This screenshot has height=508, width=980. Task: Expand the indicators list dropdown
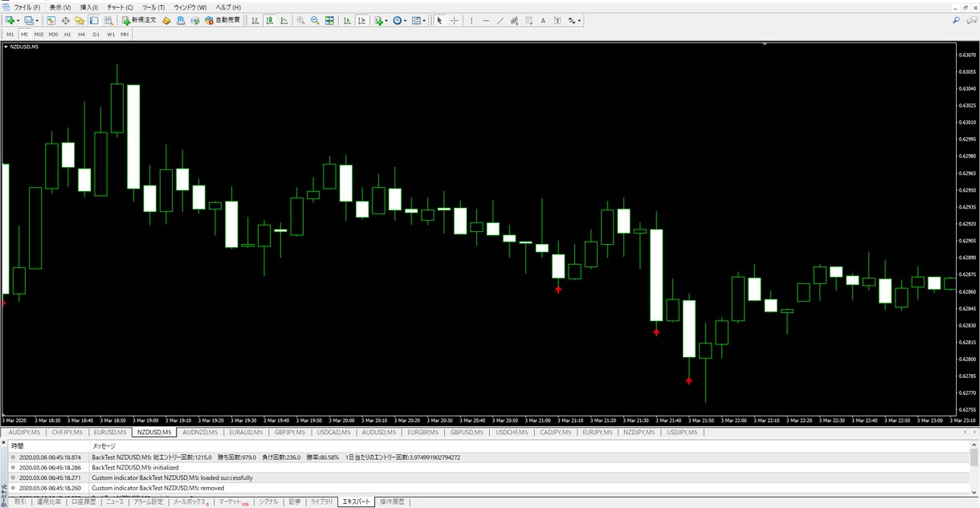point(386,21)
